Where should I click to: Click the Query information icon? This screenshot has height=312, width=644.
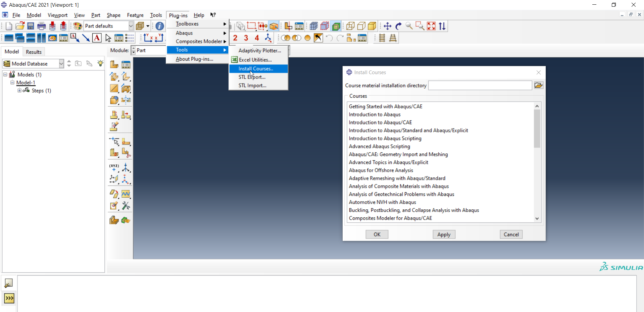pyautogui.click(x=160, y=26)
